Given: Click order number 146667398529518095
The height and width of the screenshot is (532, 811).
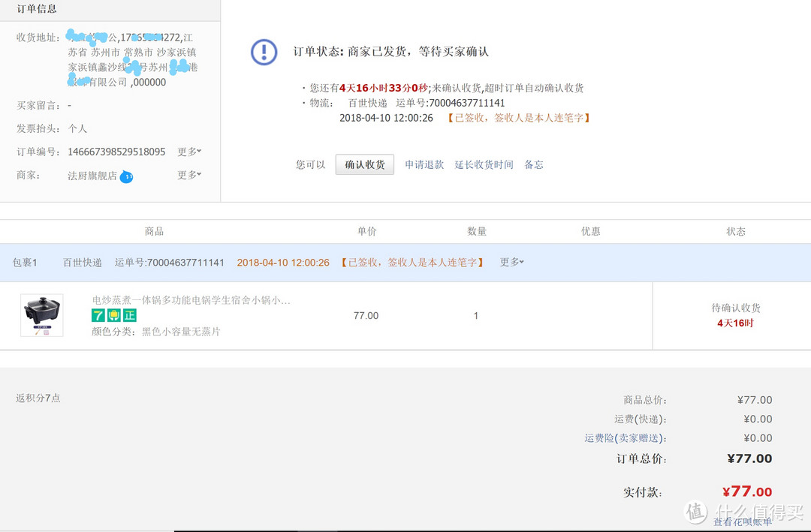Looking at the screenshot, I should 116,152.
